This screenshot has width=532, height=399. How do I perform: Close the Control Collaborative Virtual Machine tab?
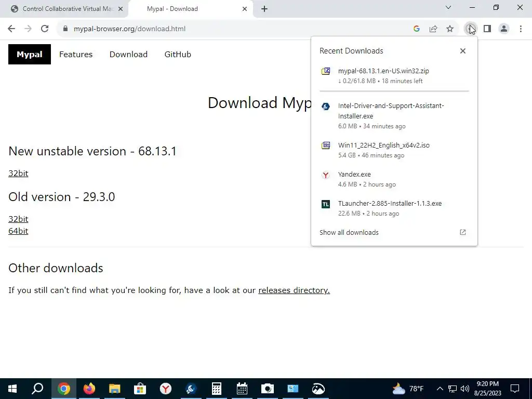121,9
